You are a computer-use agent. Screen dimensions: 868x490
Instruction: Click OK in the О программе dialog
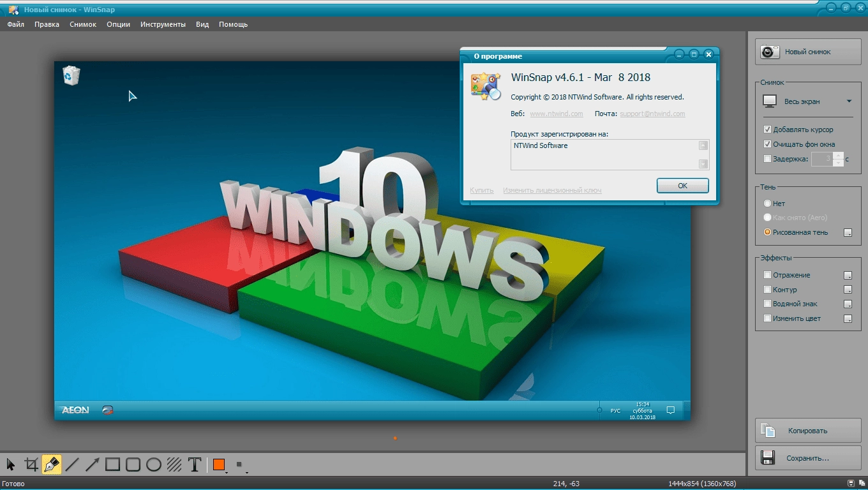coord(682,186)
